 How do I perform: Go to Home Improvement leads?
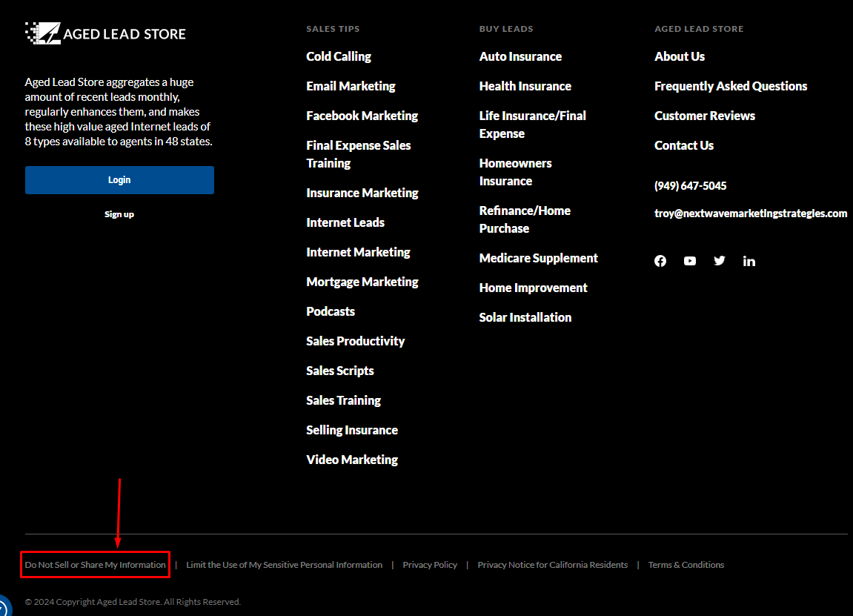click(533, 288)
